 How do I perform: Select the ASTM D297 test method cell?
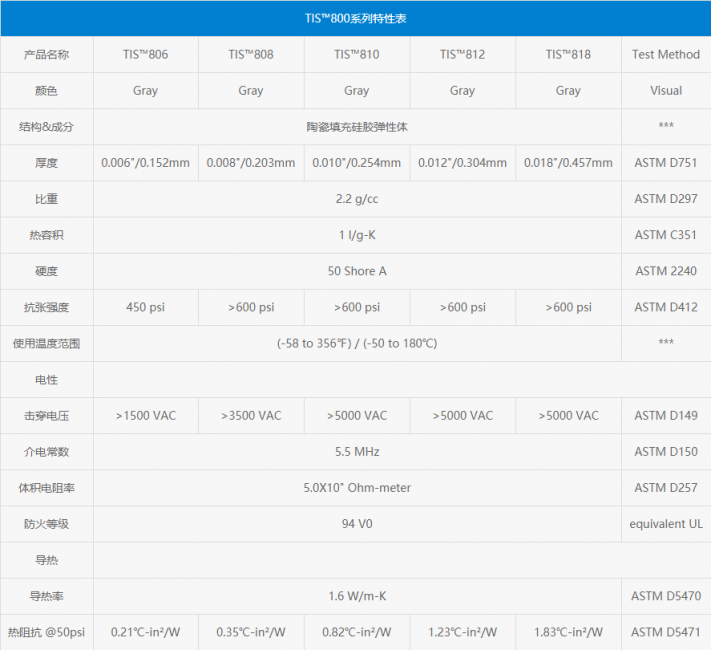[x=666, y=199]
